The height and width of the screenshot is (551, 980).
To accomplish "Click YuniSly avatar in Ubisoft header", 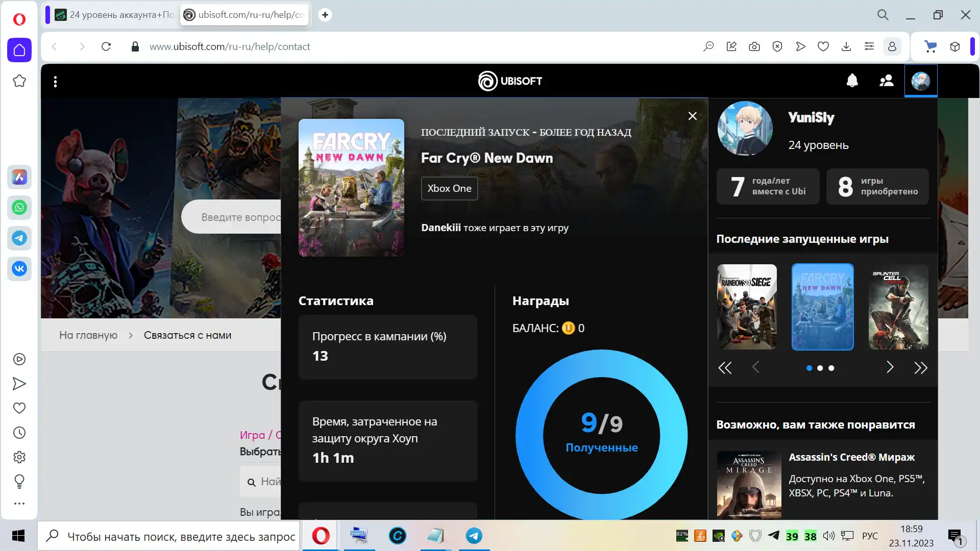I will (921, 81).
